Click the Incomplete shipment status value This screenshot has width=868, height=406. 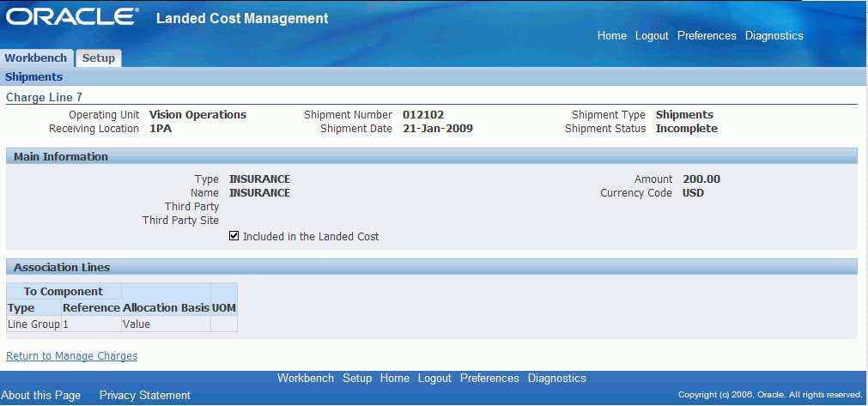687,129
